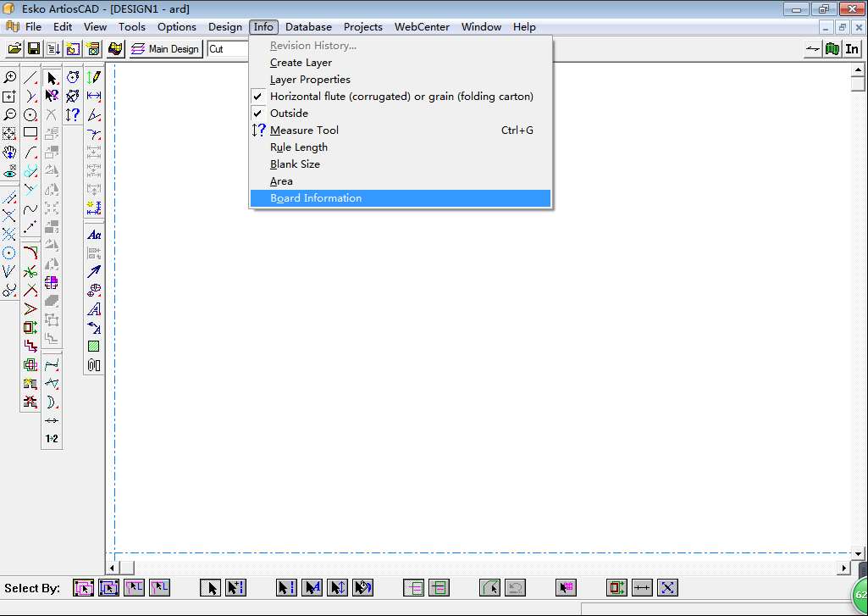Select the Distance Dimension tool
Screen dimensions: 868x616
[94, 96]
